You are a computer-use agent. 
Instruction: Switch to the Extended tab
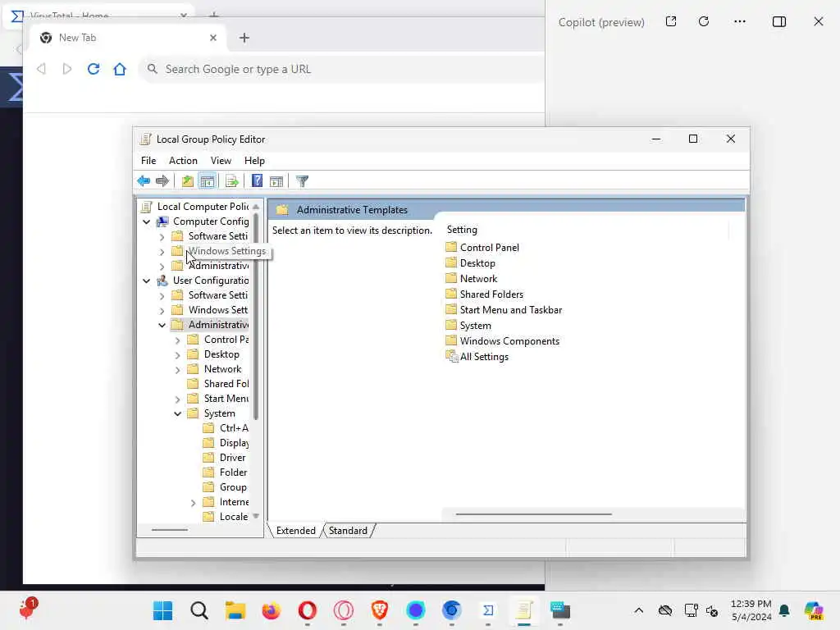(295, 531)
